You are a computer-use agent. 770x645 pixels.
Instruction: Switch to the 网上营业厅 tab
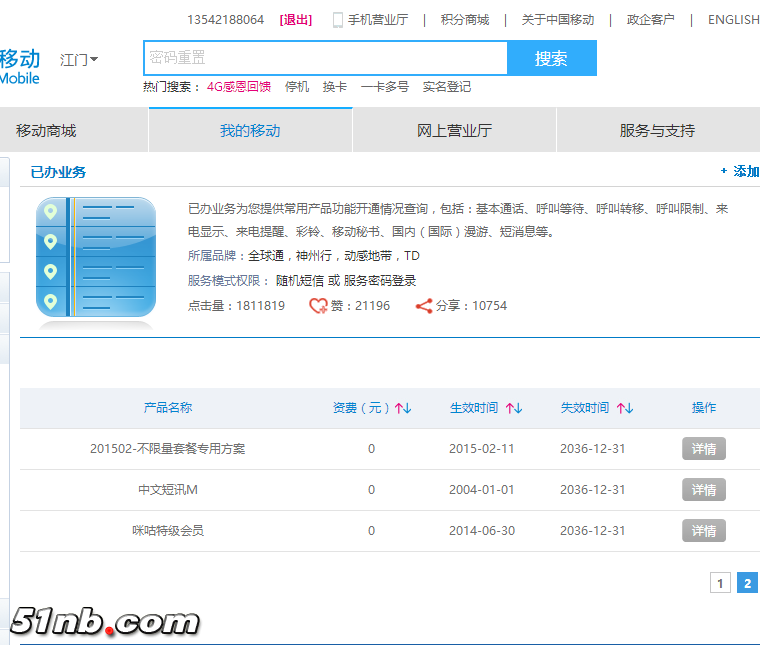pyautogui.click(x=454, y=130)
